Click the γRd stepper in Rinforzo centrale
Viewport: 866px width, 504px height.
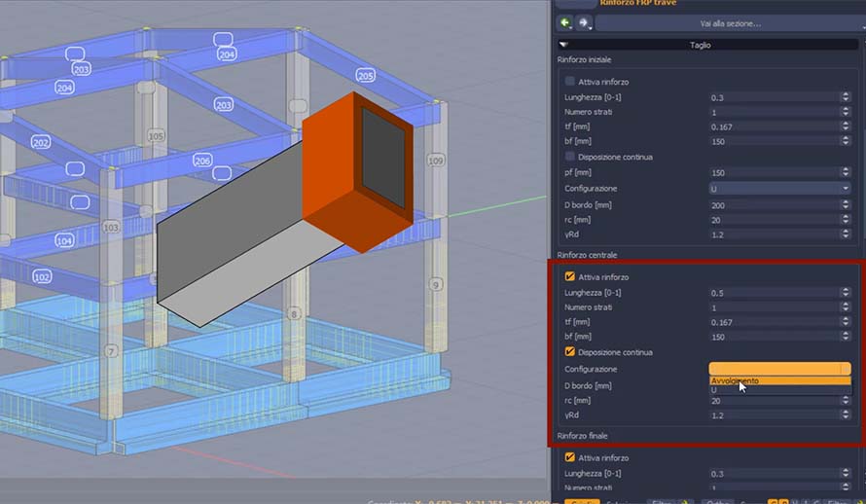point(847,414)
